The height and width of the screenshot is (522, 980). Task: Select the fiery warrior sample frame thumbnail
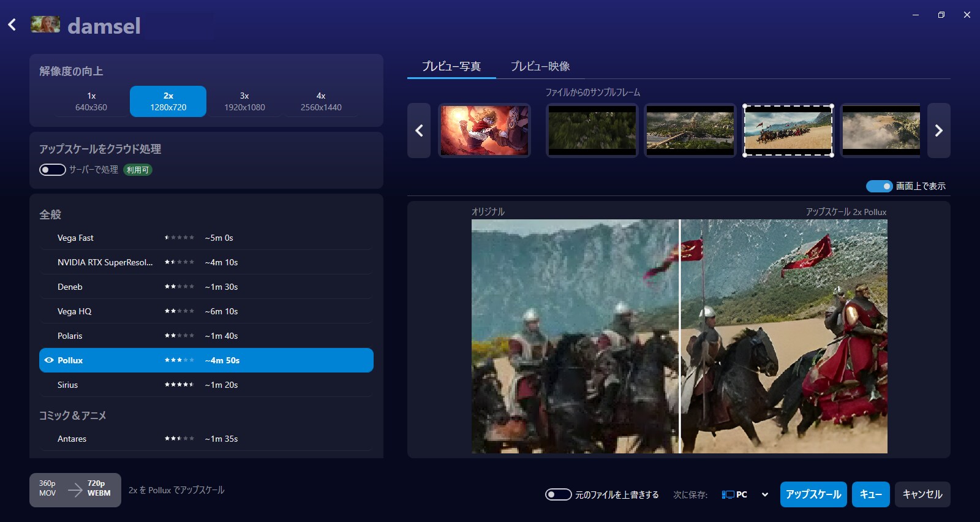point(484,130)
